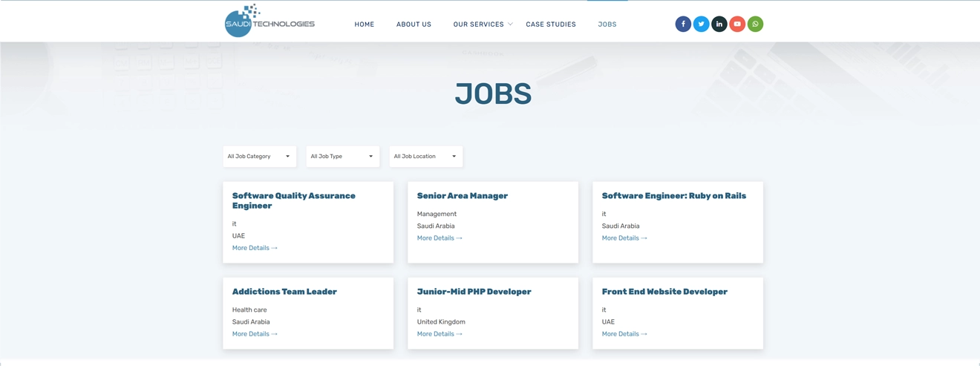
Task: Open the LinkedIn social icon
Action: (x=719, y=24)
